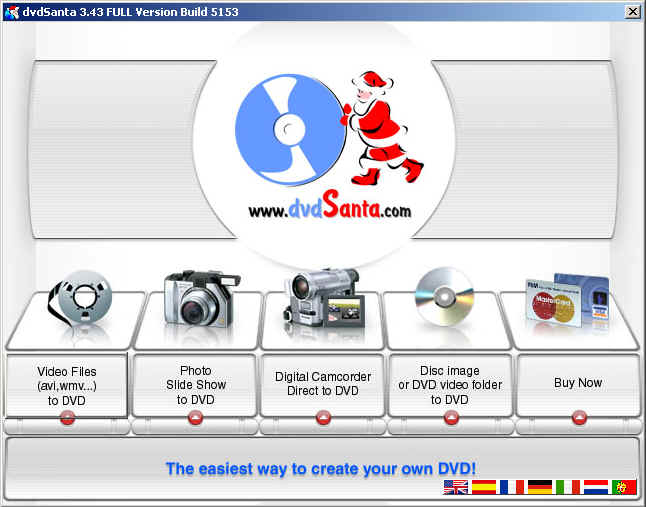Click the blue disc and Santa logo
Image resolution: width=646 pixels, height=507 pixels.
[x=329, y=129]
